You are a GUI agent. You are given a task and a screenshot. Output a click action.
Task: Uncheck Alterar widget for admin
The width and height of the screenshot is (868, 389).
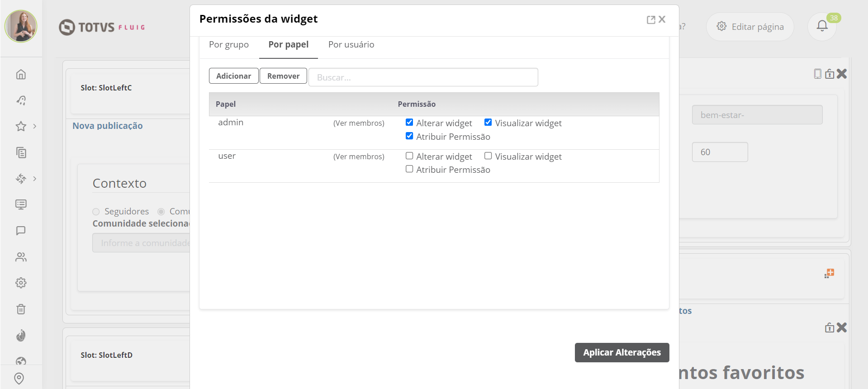pos(409,122)
